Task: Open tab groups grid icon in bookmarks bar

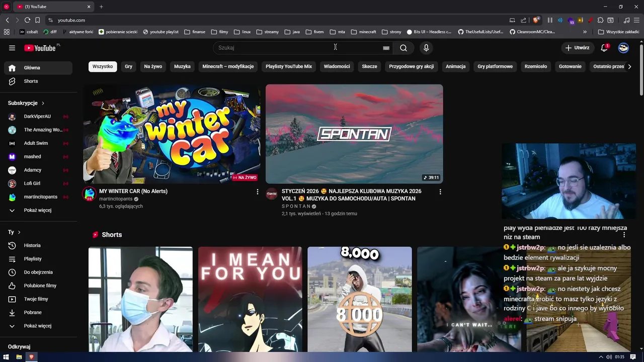Action: click(x=7, y=32)
